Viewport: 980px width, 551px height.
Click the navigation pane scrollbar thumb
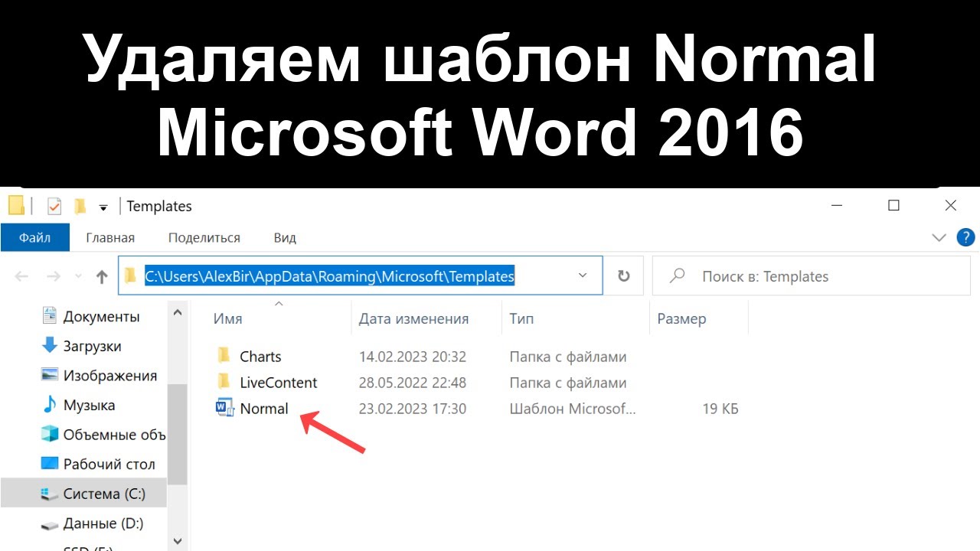(x=178, y=434)
